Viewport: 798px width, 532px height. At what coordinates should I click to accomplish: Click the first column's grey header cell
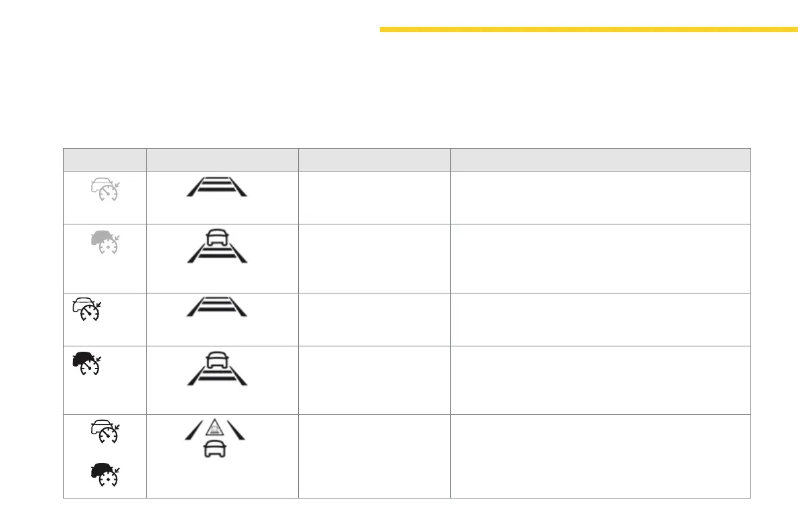(105, 159)
